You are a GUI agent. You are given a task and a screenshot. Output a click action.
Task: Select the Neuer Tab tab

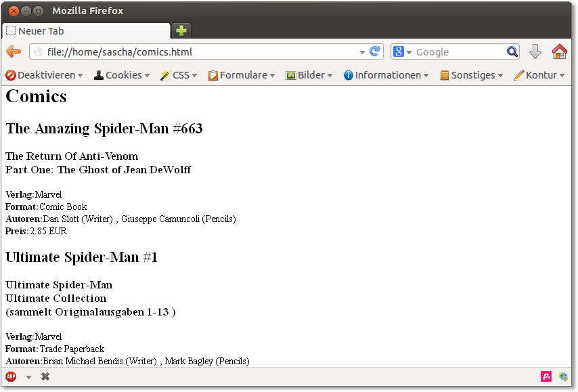tap(85, 31)
